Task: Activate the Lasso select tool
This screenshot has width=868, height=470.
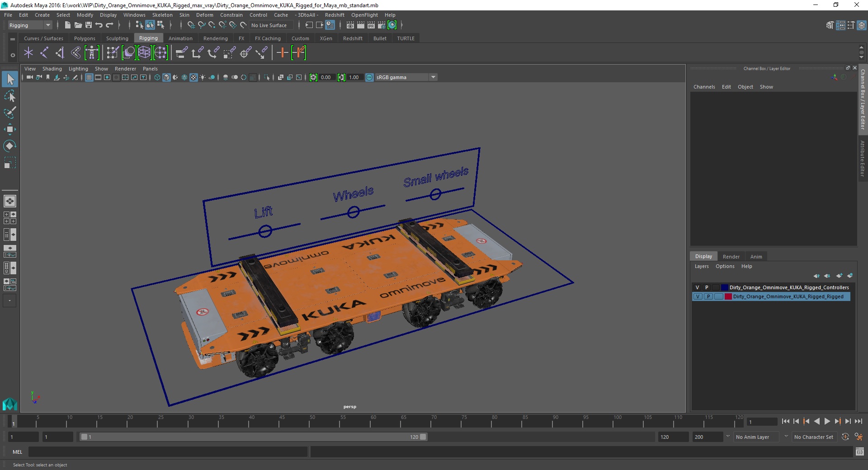Action: (x=10, y=96)
